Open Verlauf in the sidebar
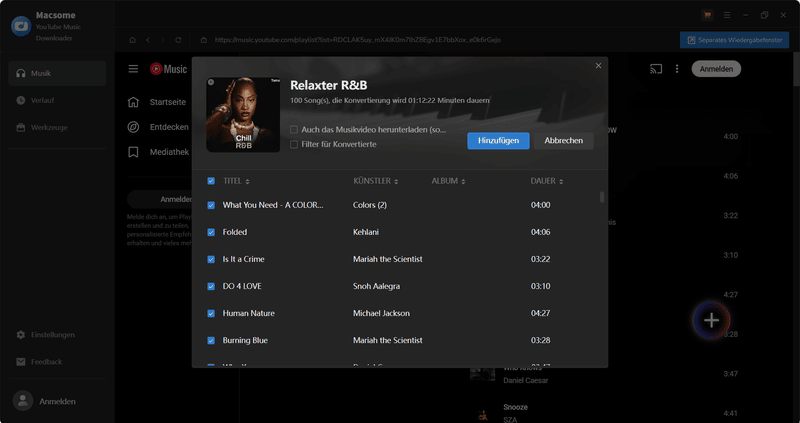Screen dimensions: 800x423 [x=57, y=101]
